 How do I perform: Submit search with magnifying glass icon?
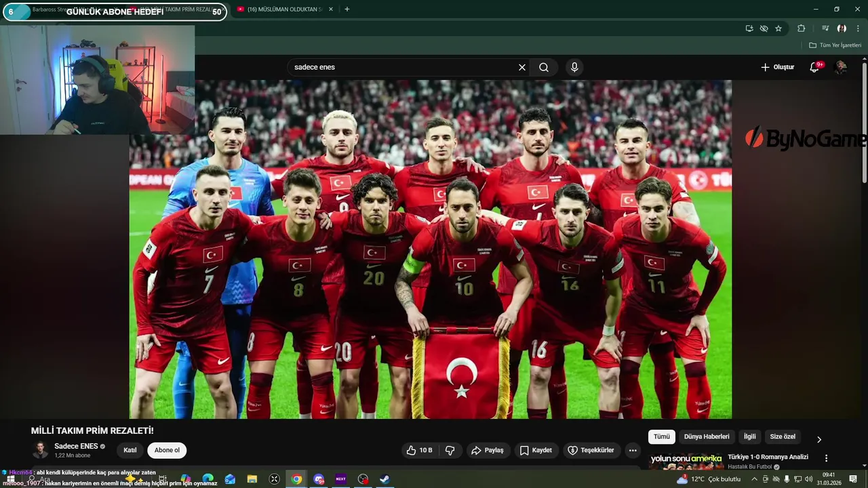(x=544, y=67)
